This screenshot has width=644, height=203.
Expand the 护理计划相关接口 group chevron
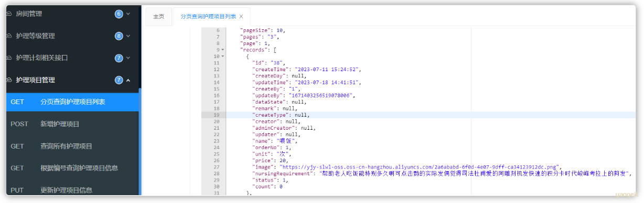click(x=128, y=58)
